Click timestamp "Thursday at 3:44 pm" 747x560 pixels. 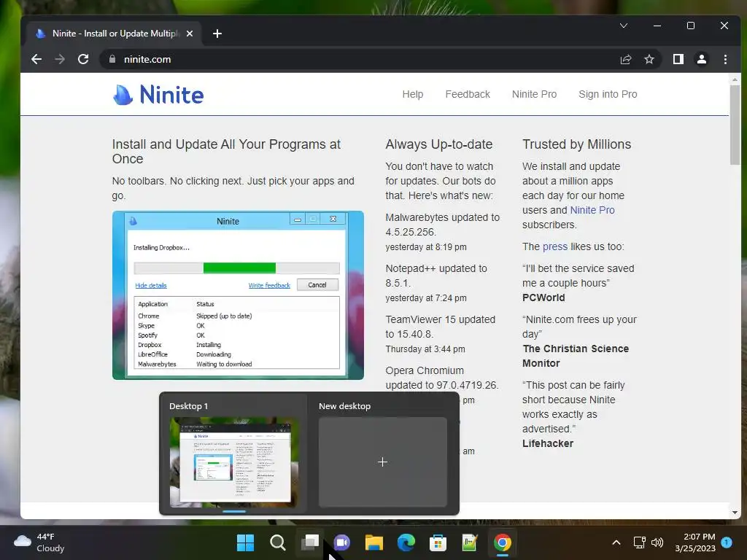point(425,349)
